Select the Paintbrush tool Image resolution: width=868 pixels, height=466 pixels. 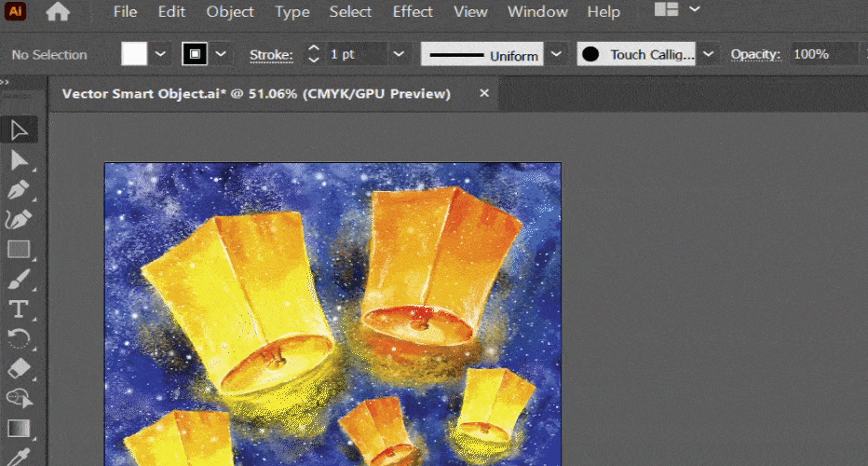[19, 279]
